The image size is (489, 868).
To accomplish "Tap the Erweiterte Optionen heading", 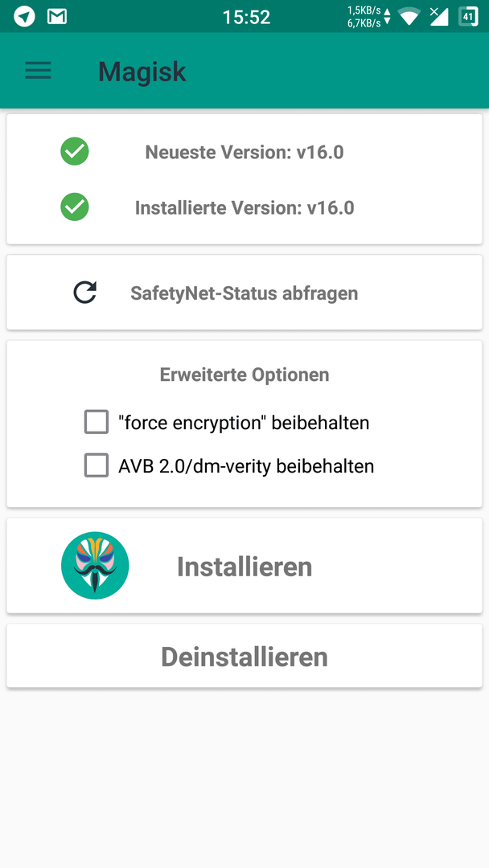I will pyautogui.click(x=244, y=375).
